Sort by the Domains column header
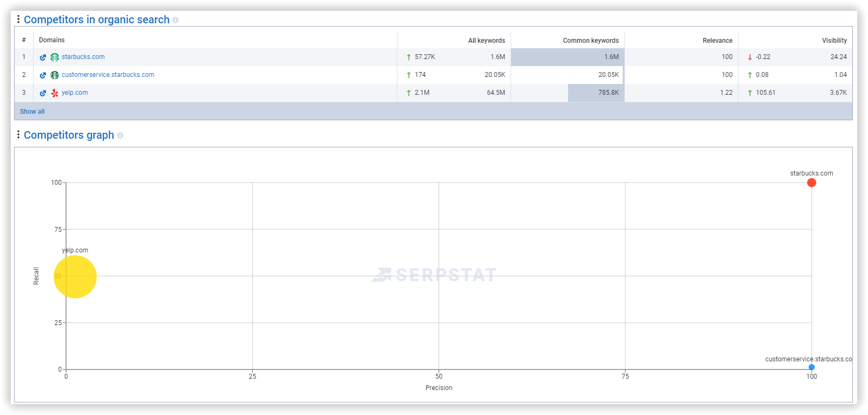 (52, 40)
